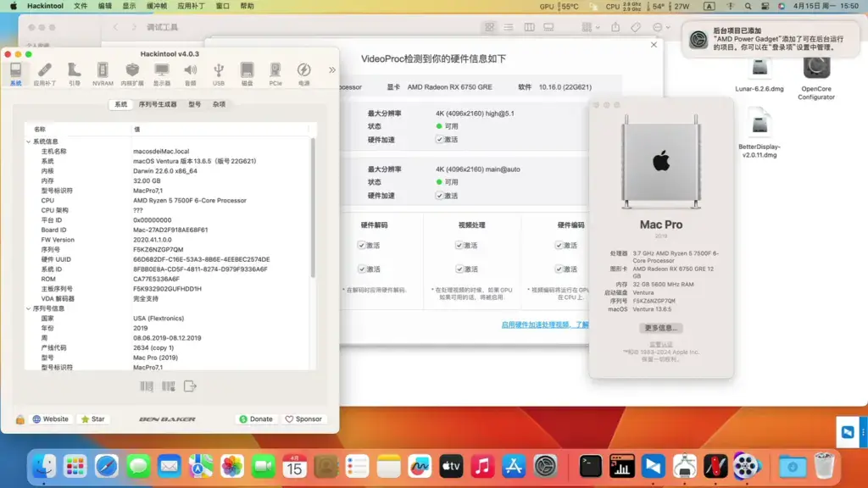Image resolution: width=868 pixels, height=488 pixels.
Task: Open the Power toolbar icon in Hackintool
Action: [x=304, y=75]
